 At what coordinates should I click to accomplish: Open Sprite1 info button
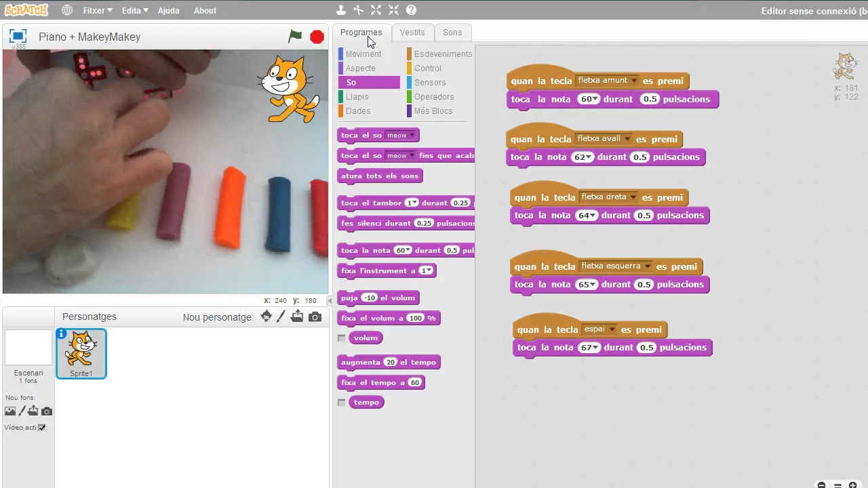62,333
